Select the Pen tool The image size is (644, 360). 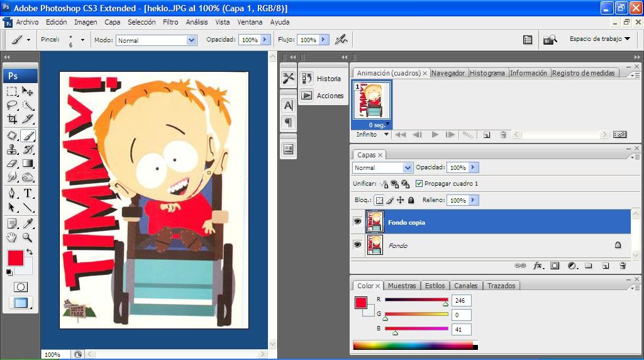[12, 193]
